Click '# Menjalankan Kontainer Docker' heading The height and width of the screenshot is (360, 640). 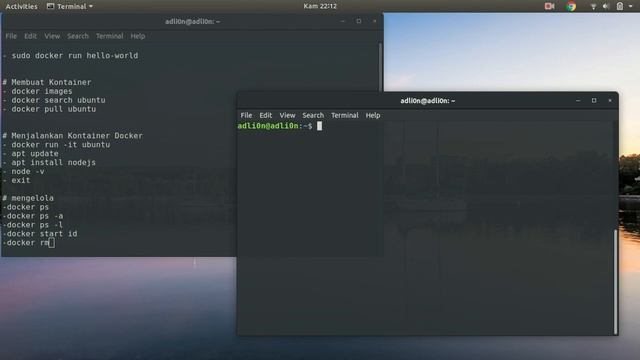click(73, 136)
